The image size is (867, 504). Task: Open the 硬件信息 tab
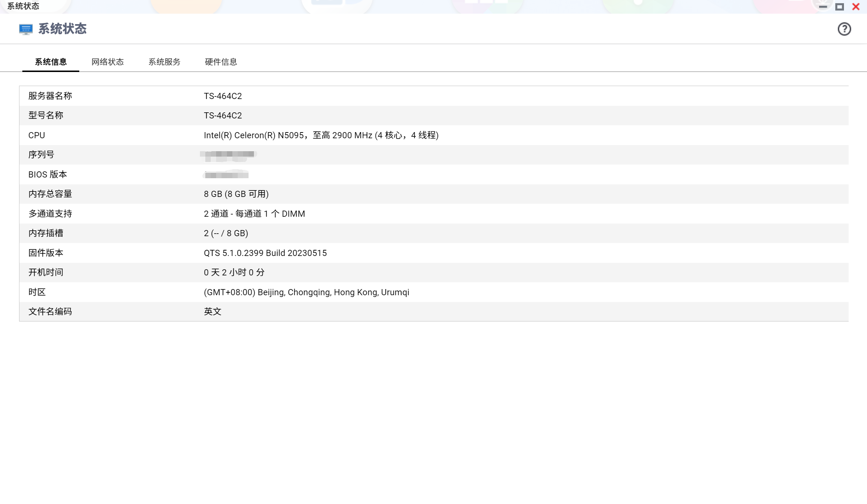[x=221, y=62]
